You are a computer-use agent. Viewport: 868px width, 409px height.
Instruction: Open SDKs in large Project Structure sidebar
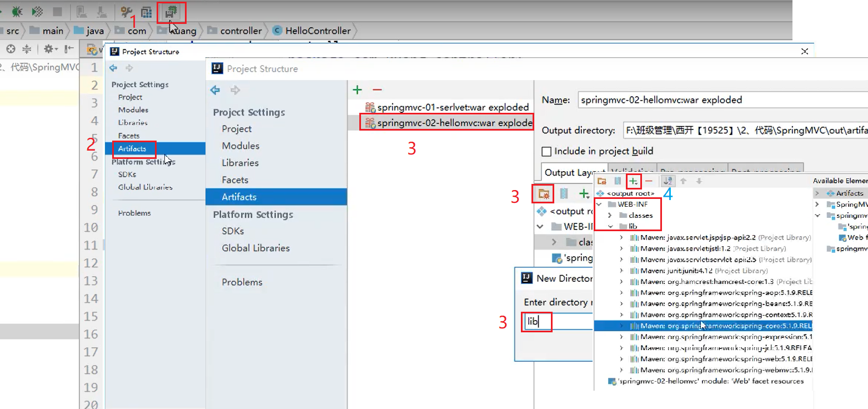coord(233,231)
